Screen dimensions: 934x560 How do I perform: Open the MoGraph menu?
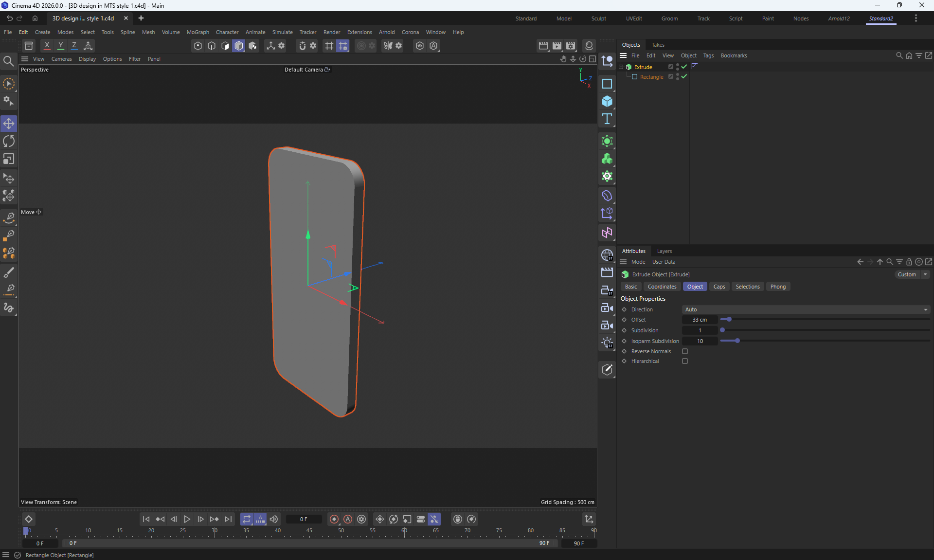click(x=198, y=32)
